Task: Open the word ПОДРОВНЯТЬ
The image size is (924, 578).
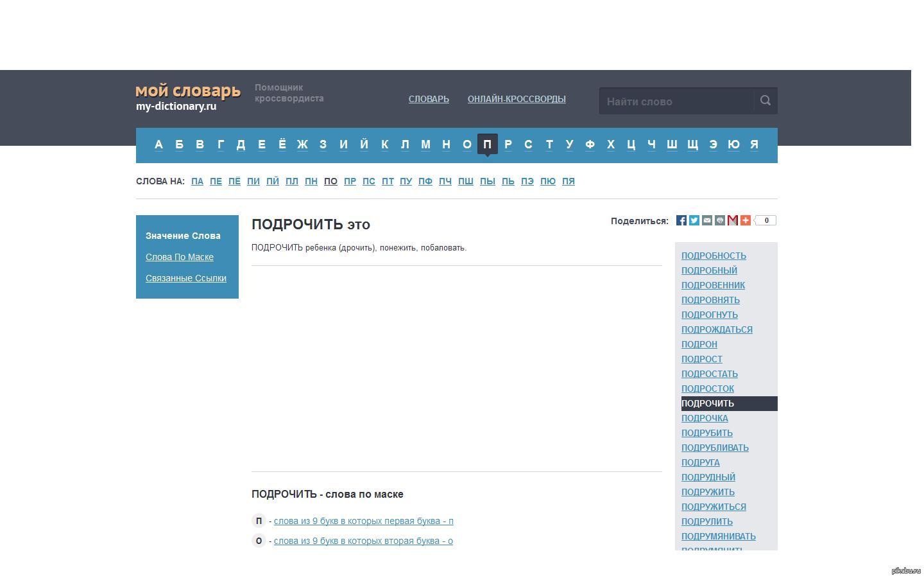Action: click(x=710, y=300)
